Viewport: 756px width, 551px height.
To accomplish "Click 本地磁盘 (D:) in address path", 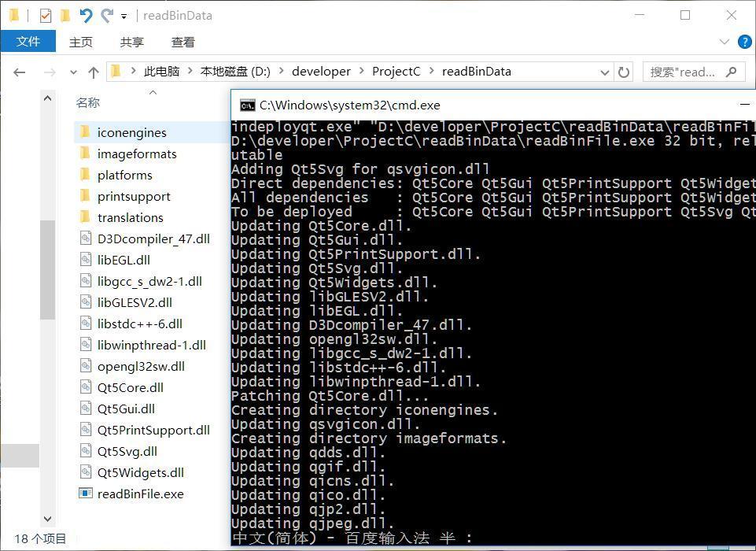I will click(235, 72).
